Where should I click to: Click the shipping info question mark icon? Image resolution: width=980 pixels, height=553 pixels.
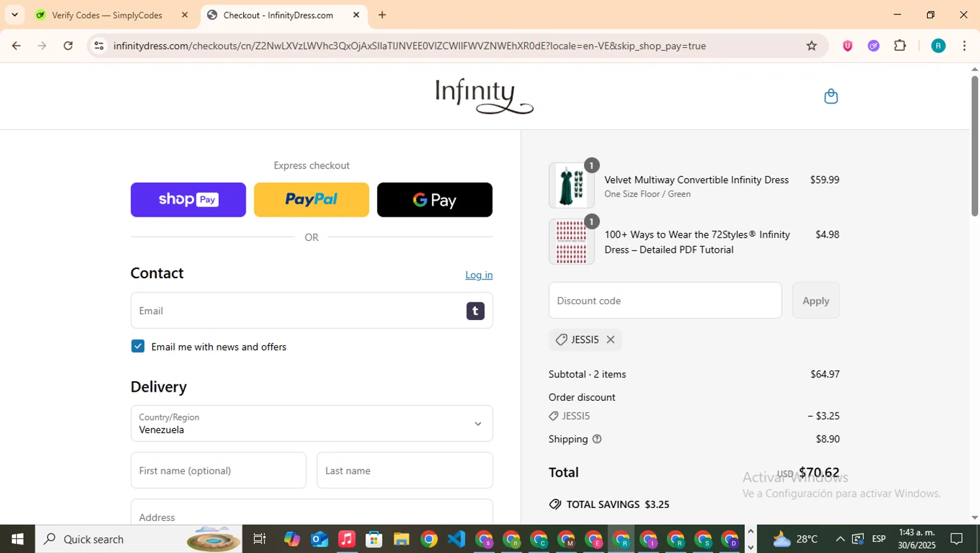pos(596,439)
